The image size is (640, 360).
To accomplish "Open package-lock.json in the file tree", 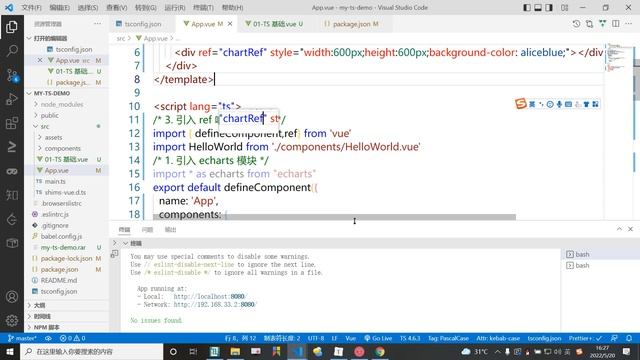I will [x=66, y=258].
